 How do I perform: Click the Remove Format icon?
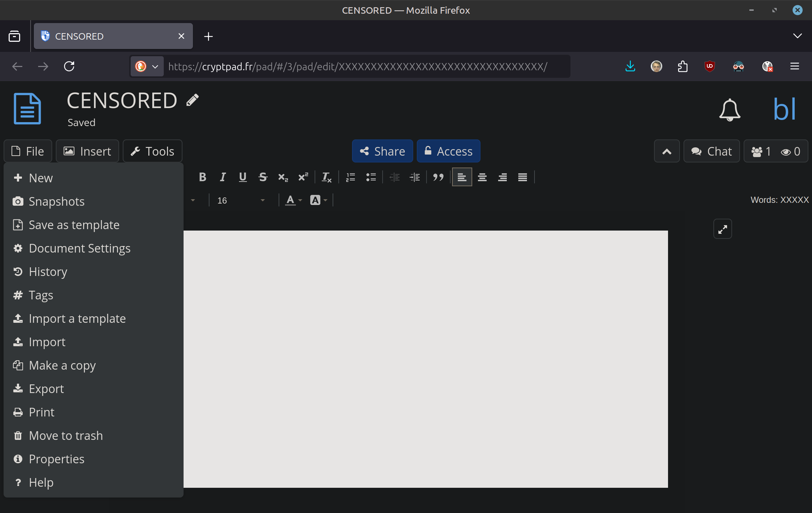(x=326, y=177)
